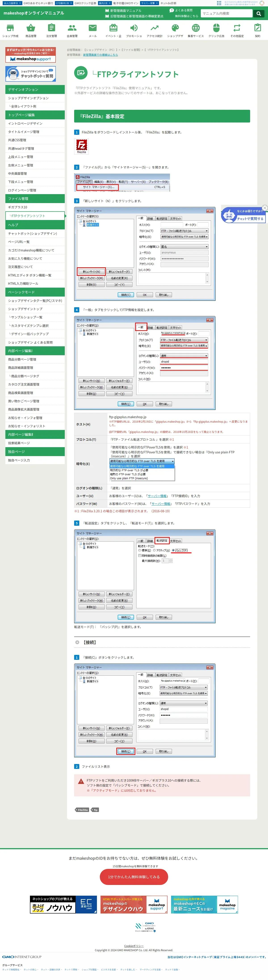This screenshot has height=980, width=268.
Task: Click the 1分でかんたん無料体験してみる button
Action: coord(134,877)
